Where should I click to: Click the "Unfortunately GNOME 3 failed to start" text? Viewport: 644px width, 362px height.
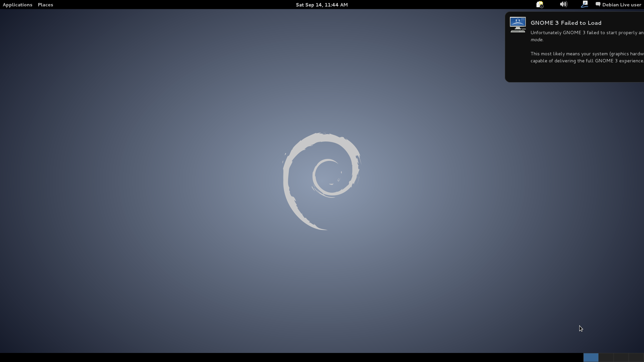click(587, 33)
